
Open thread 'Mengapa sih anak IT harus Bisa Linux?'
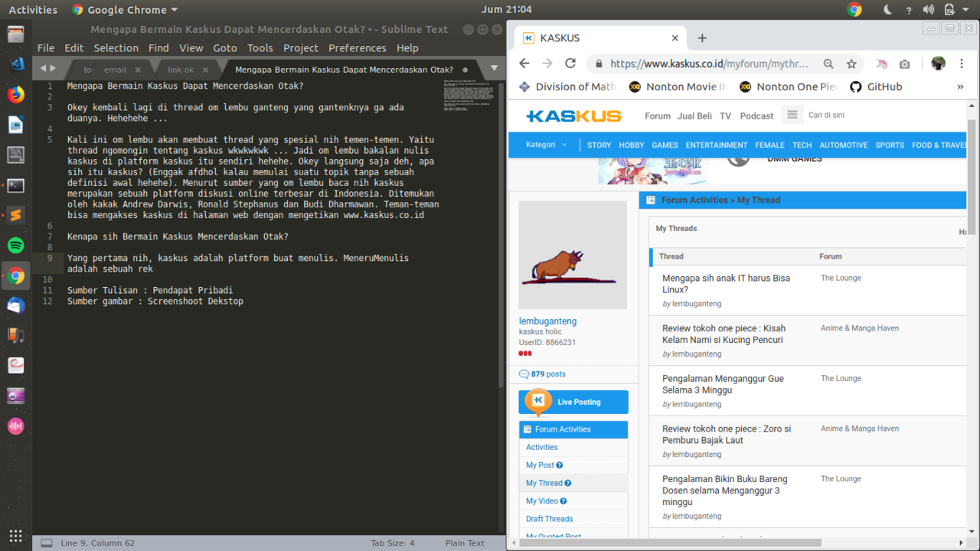coord(726,284)
